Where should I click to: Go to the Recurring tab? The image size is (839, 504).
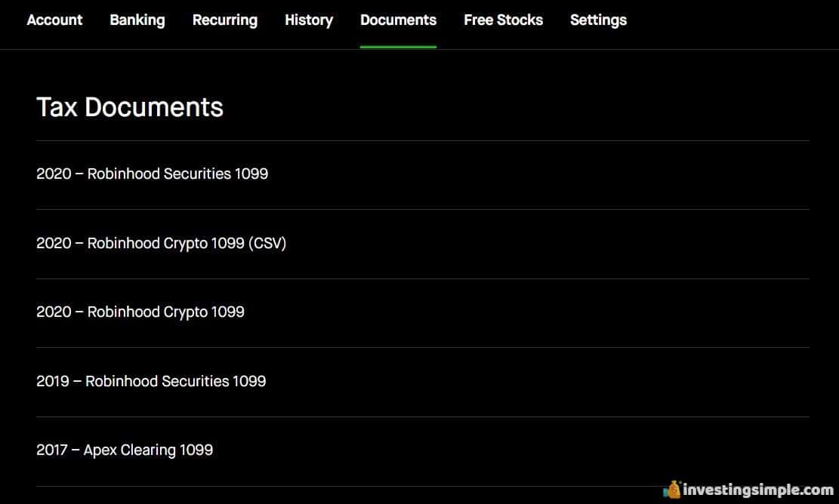225,20
